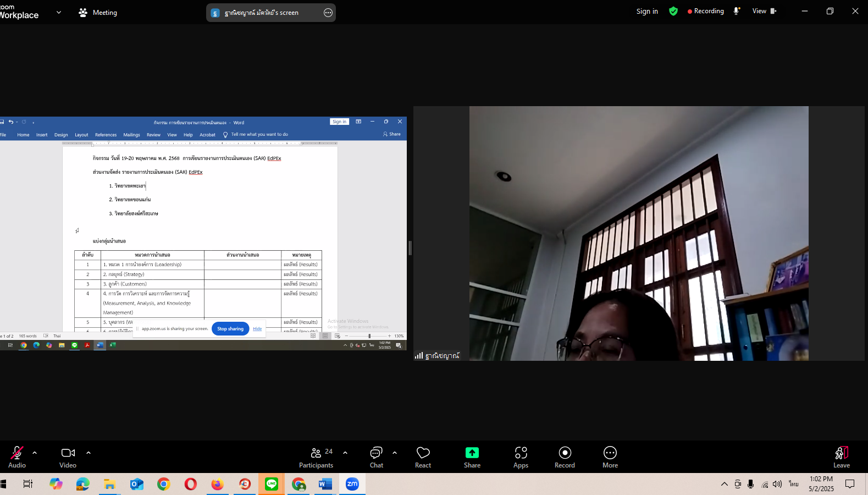This screenshot has height=495, width=868.
Task: Open more options on the shared screen label
Action: 328,13
